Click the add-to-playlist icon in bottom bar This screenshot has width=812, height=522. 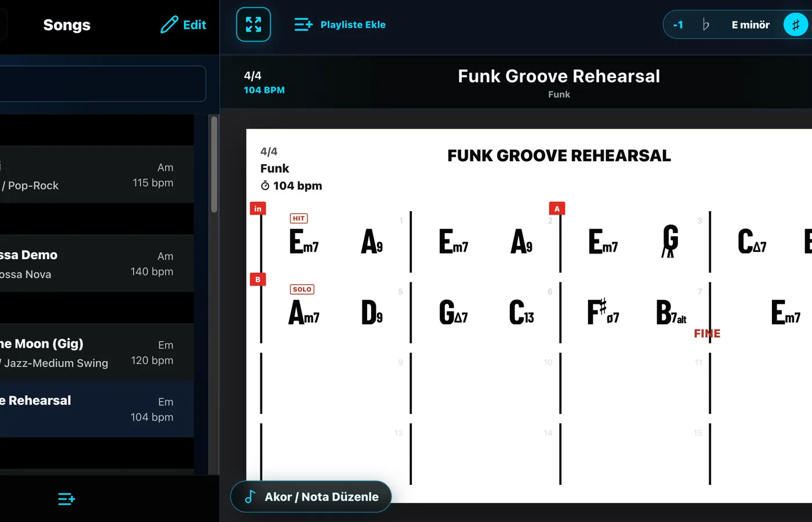(x=67, y=499)
